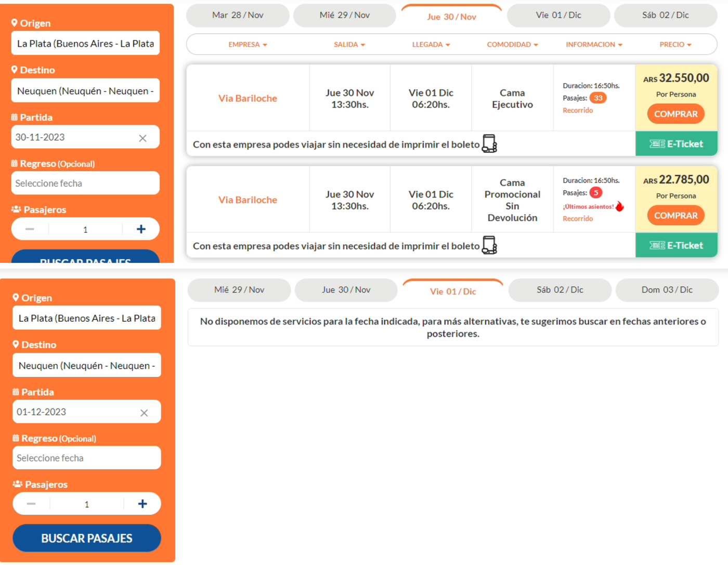
Task: Click the Destino field in bottom form
Action: [x=87, y=365]
